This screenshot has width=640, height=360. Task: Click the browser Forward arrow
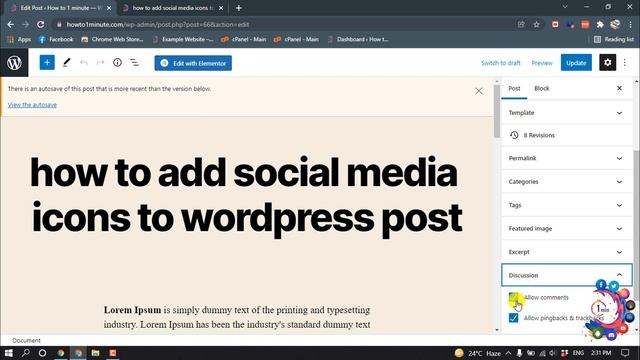coord(25,24)
